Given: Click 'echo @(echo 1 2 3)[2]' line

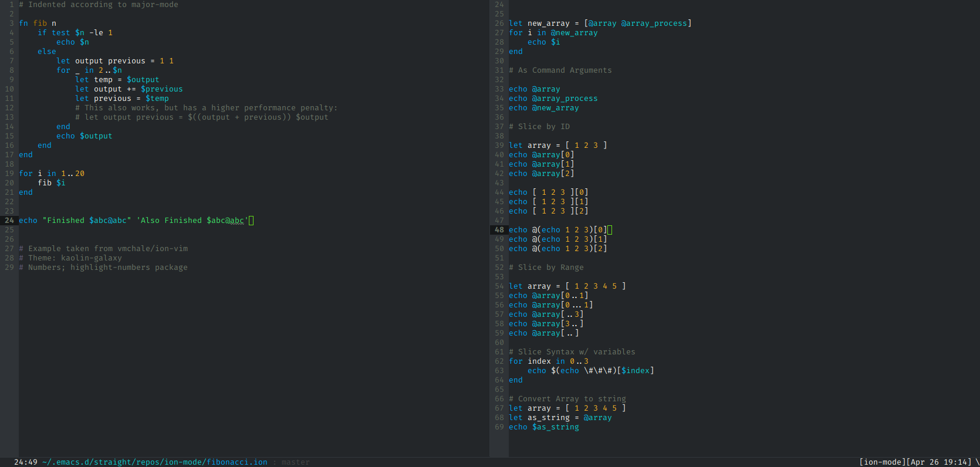Looking at the screenshot, I should pos(558,249).
